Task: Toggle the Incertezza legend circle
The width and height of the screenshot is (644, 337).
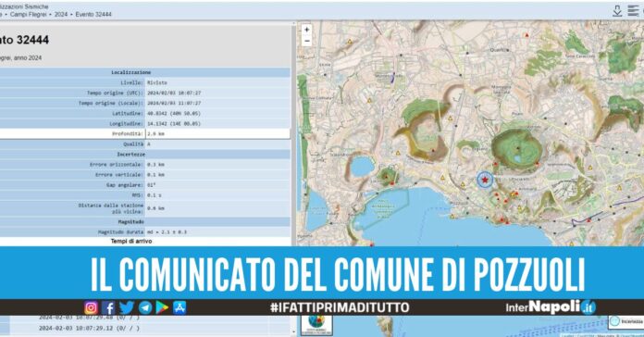Action: click(614, 321)
